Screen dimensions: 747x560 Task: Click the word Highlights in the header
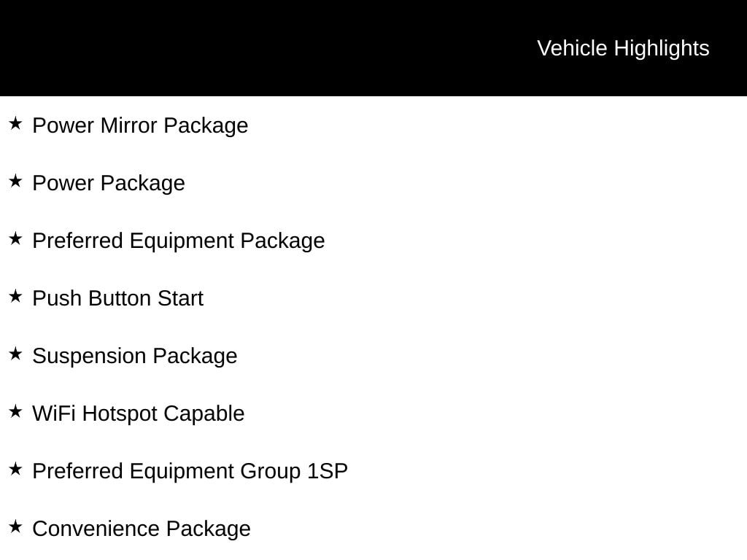(x=662, y=49)
